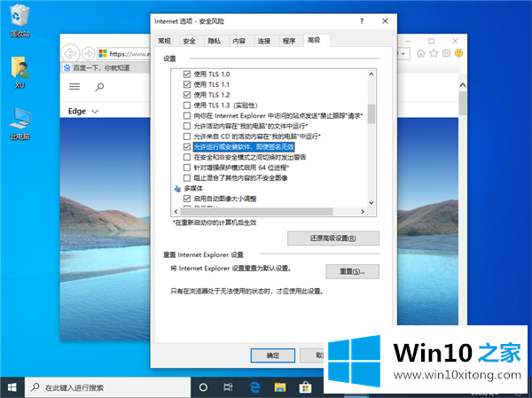Screen dimensions: 532x398
Task: Open Microsoft Store from the taskbar
Action: [x=305, y=387]
